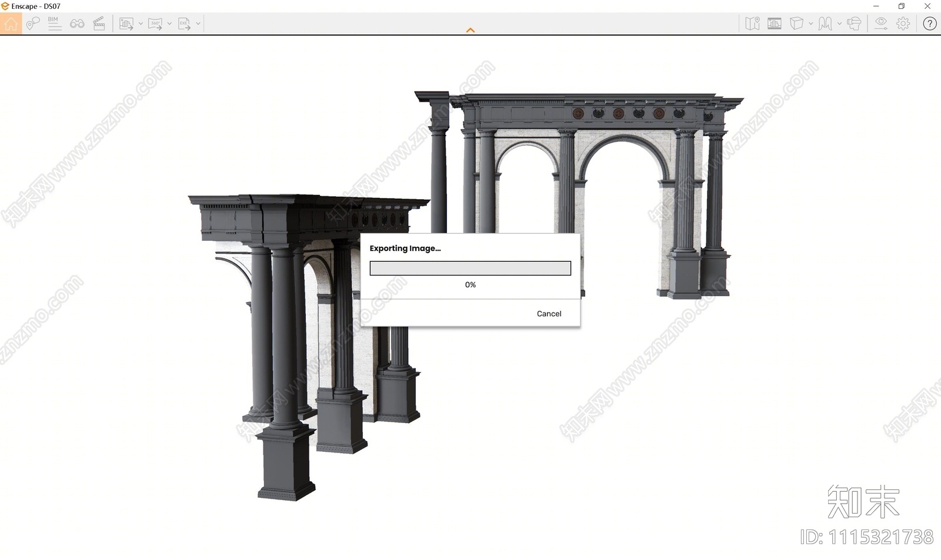Click the Enscape - DS07 window title
Image resolution: width=941 pixels, height=560 pixels.
(36, 6)
